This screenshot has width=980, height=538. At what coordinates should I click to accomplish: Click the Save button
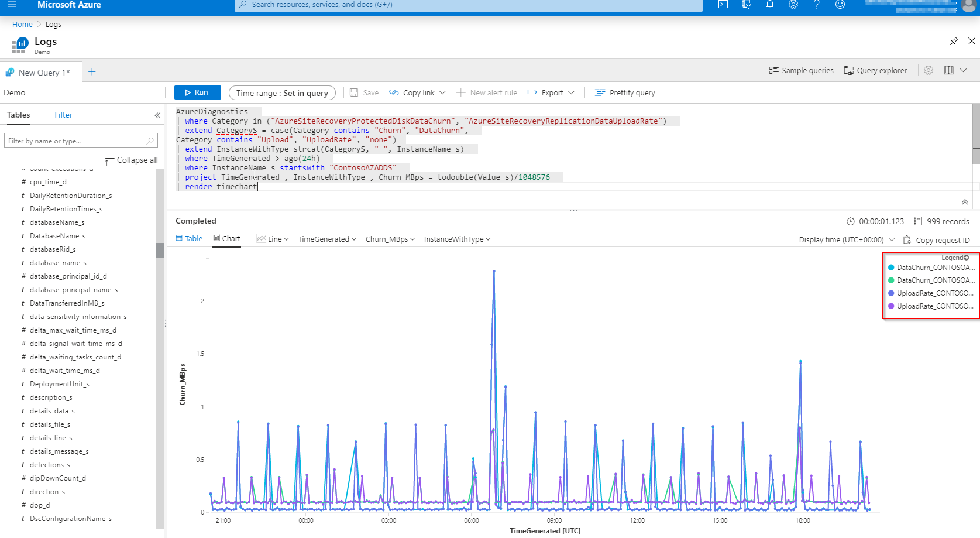(365, 92)
